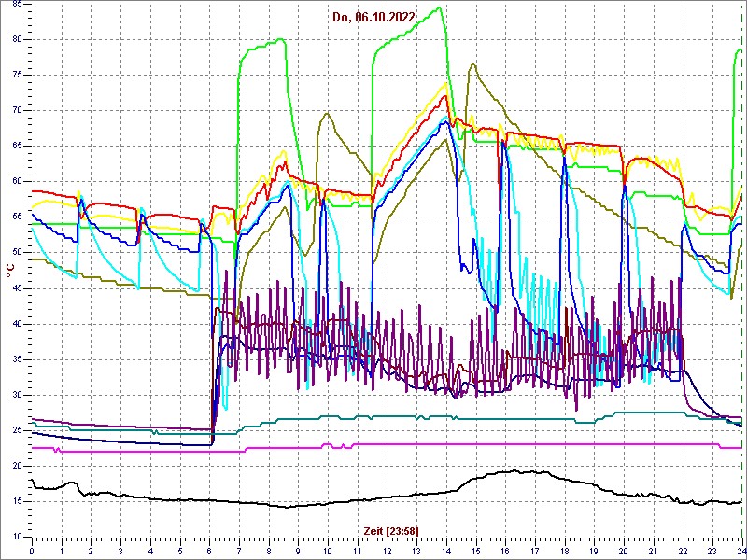The width and height of the screenshot is (747, 560).
Task: Click the x-axis hour label 24
Action: [740, 551]
